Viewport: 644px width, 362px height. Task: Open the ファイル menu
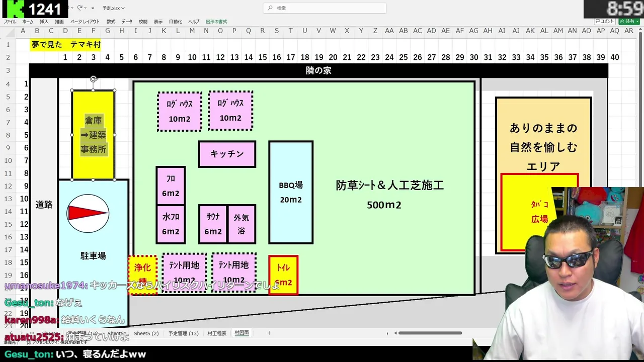click(x=10, y=22)
